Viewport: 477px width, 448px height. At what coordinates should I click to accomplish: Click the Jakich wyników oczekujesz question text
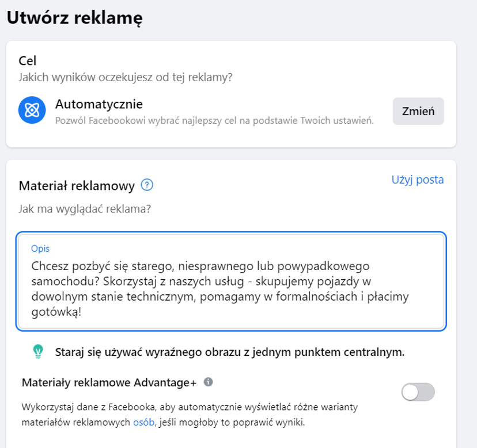click(126, 78)
